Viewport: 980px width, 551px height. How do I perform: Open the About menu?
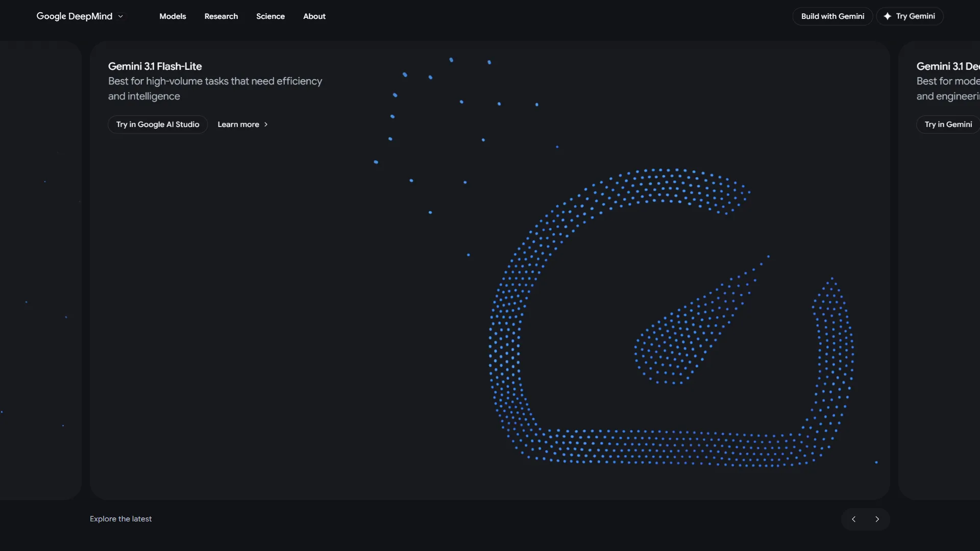[314, 16]
